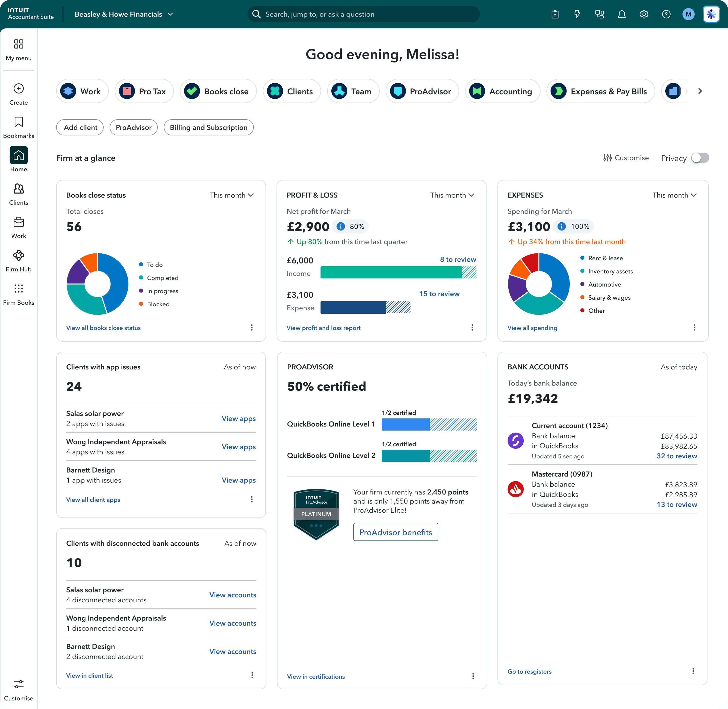
Task: Click the info icon beside 80% net profit
Action: (x=340, y=226)
